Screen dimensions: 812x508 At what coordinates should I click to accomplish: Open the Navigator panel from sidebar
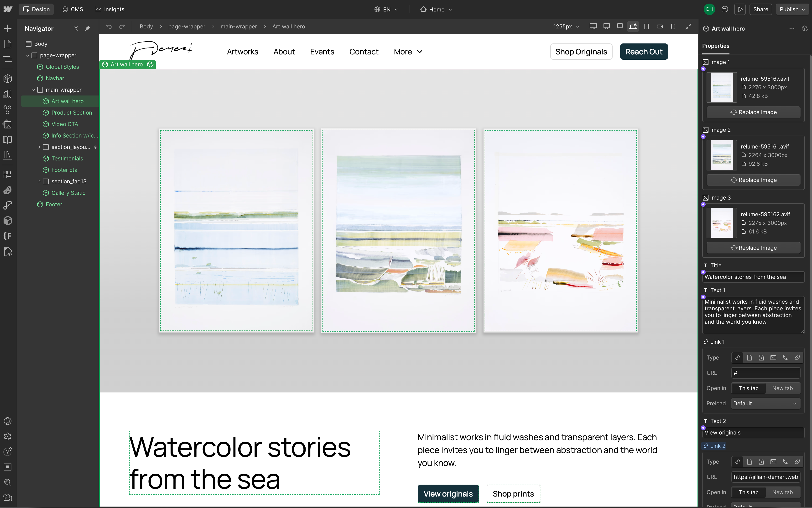(7, 59)
